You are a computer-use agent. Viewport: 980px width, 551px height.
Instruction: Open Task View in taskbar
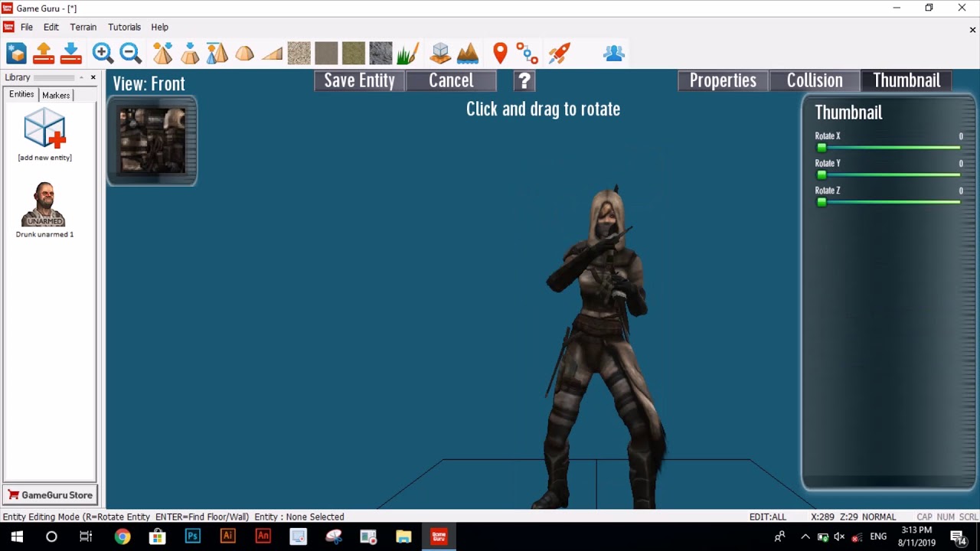[86, 536]
